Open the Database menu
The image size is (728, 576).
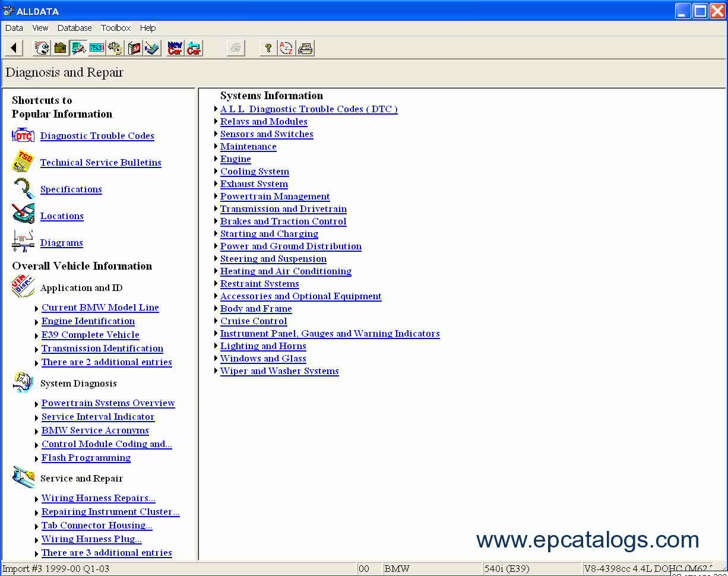click(x=75, y=28)
